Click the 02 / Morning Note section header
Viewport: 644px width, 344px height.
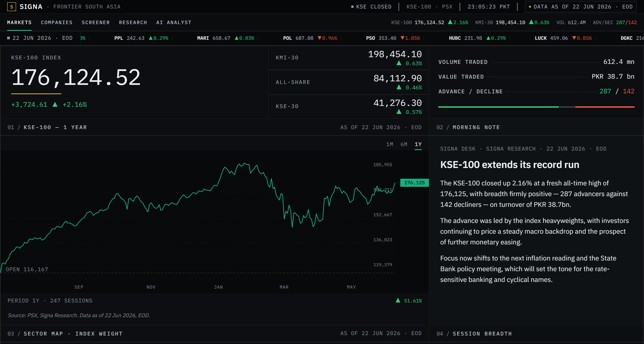[x=468, y=127]
